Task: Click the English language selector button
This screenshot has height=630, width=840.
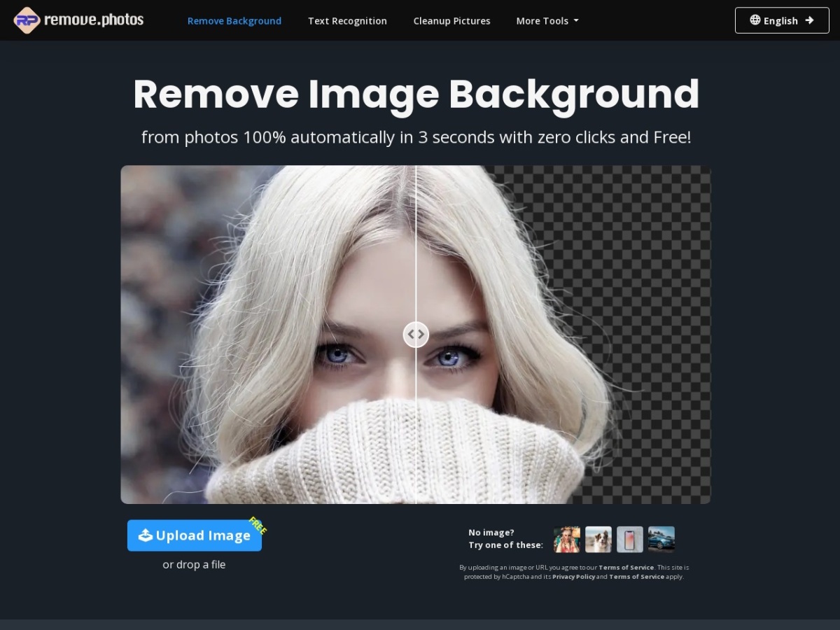Action: point(782,20)
